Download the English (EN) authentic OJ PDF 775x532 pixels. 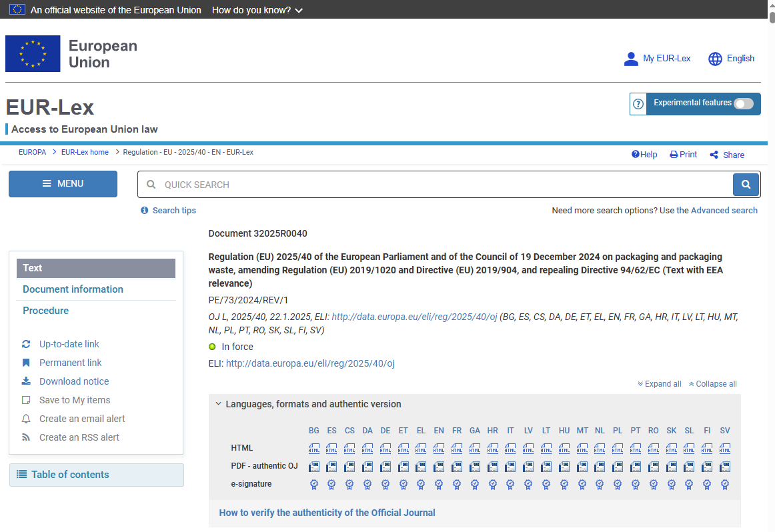tap(438, 466)
